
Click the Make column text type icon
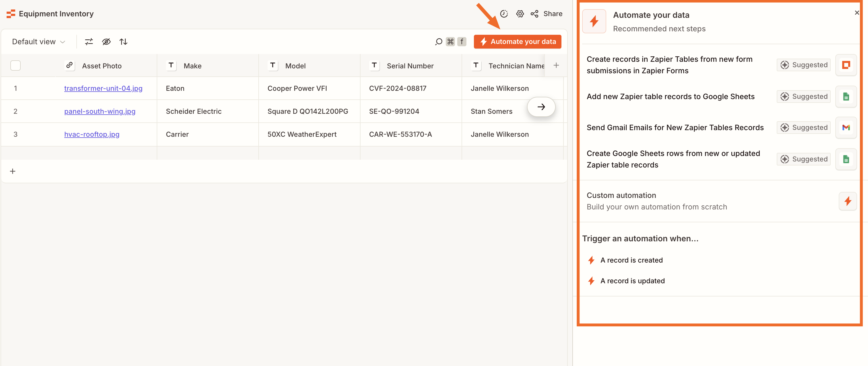[171, 66]
